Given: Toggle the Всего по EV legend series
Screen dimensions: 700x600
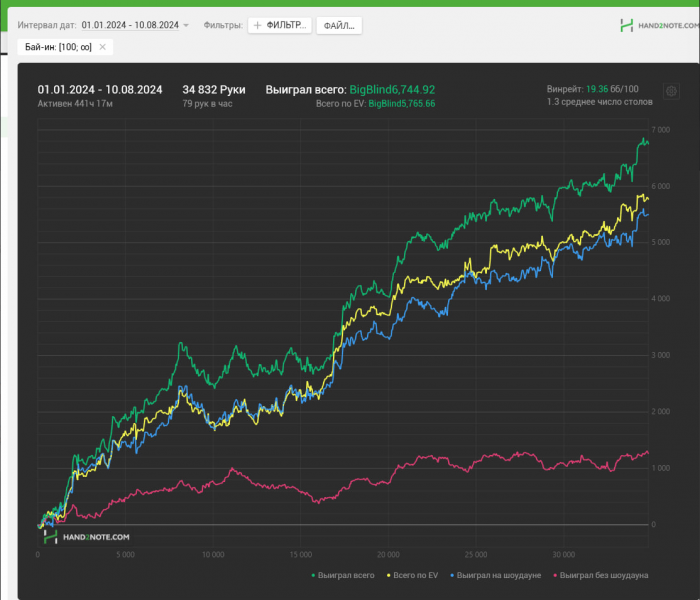Looking at the screenshot, I should (x=414, y=575).
